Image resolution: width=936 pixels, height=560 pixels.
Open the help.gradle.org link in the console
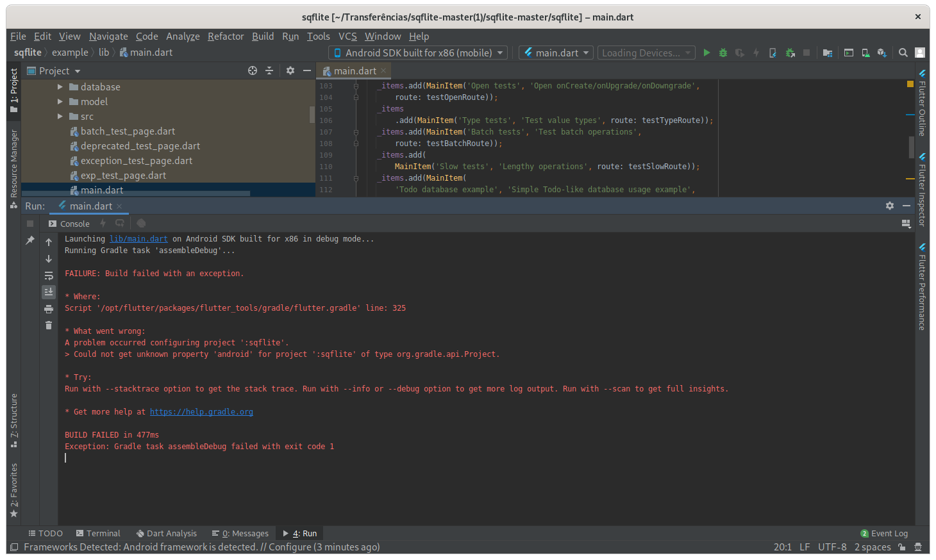click(201, 411)
